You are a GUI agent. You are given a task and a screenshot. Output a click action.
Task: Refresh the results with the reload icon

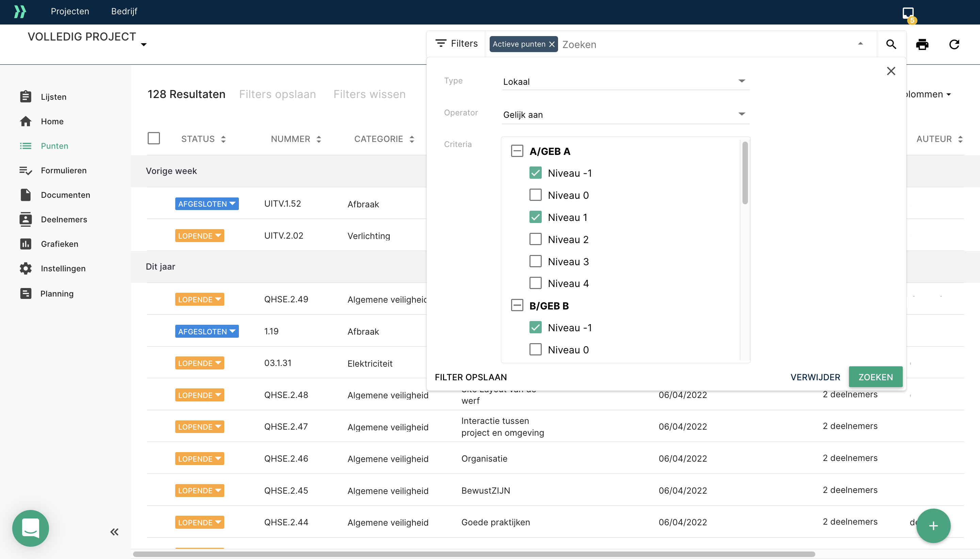[x=954, y=44]
